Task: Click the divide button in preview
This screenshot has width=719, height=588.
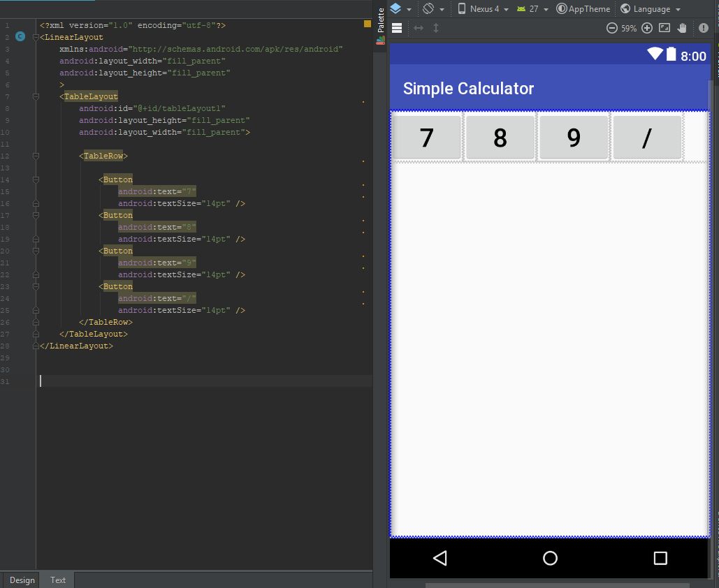Action: coord(647,137)
